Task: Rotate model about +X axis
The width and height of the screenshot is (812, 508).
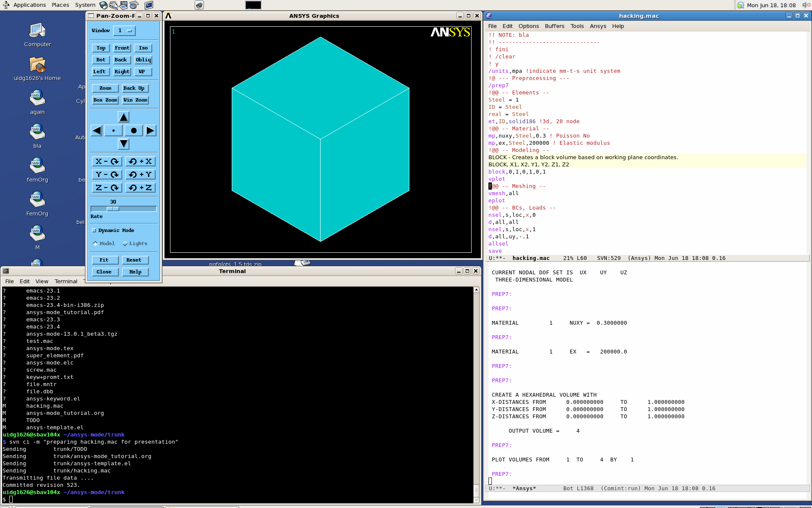Action: 140,162
